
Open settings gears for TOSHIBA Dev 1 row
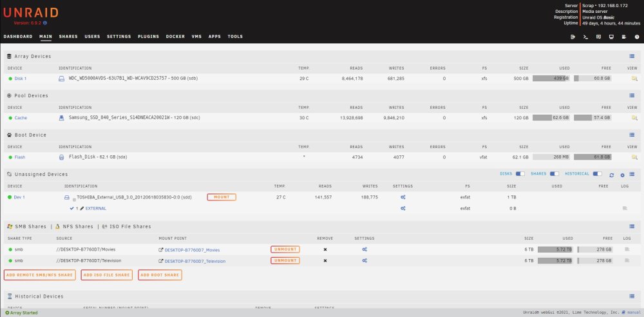(x=403, y=197)
